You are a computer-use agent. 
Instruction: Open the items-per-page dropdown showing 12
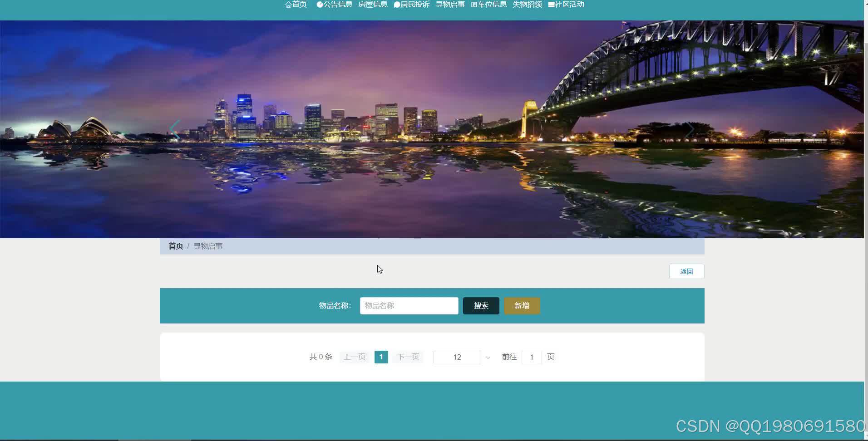457,357
